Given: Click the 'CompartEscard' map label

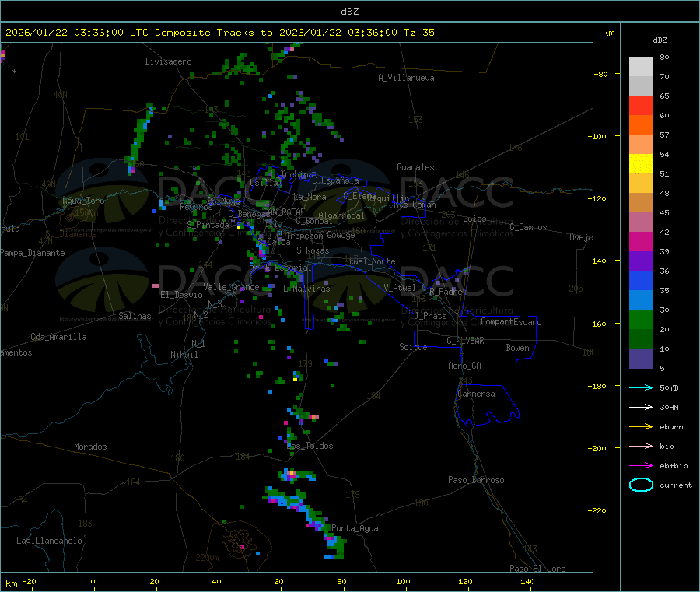Looking at the screenshot, I should pos(511,322).
